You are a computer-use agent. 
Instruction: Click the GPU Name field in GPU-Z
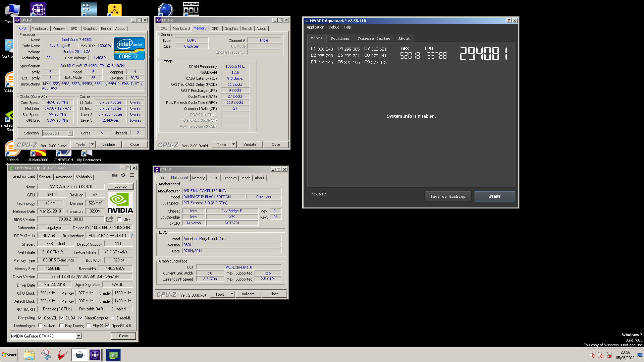click(71, 187)
